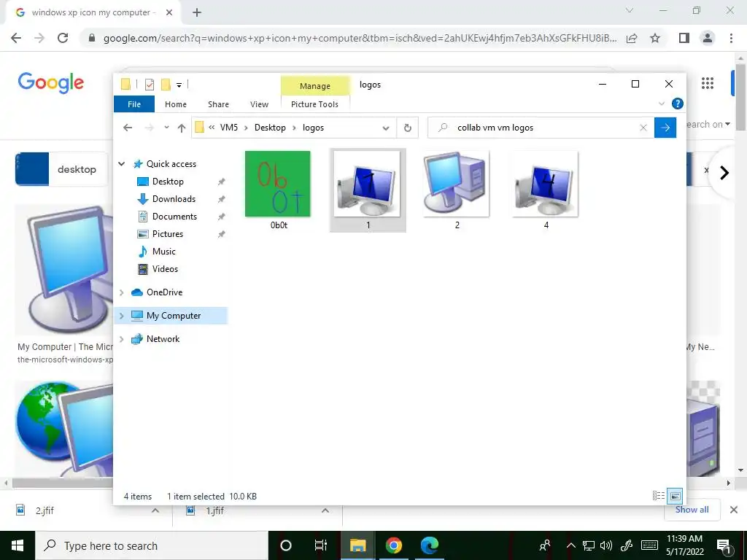Image resolution: width=747 pixels, height=560 pixels.
Task: Expand the Network tree node
Action: coord(122,339)
